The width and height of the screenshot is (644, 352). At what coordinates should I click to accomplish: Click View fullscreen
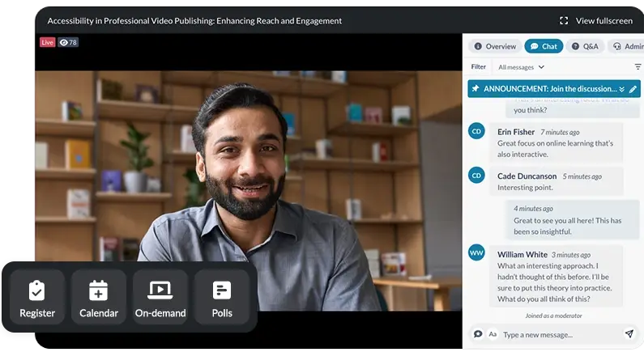pos(603,20)
